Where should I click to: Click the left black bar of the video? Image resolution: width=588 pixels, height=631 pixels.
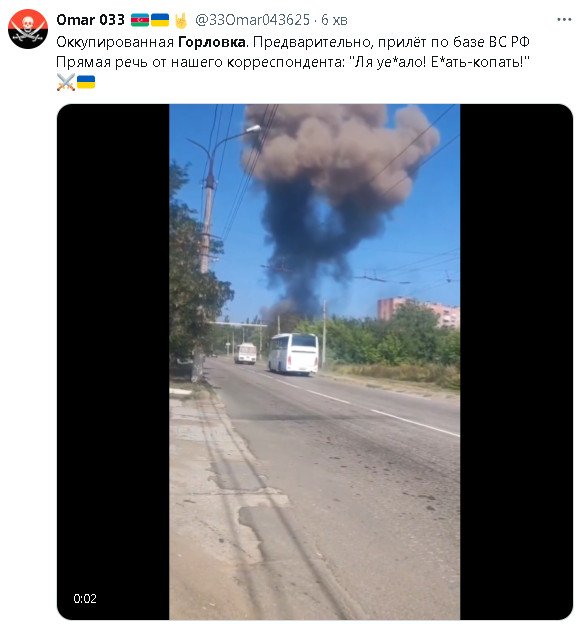click(x=113, y=362)
